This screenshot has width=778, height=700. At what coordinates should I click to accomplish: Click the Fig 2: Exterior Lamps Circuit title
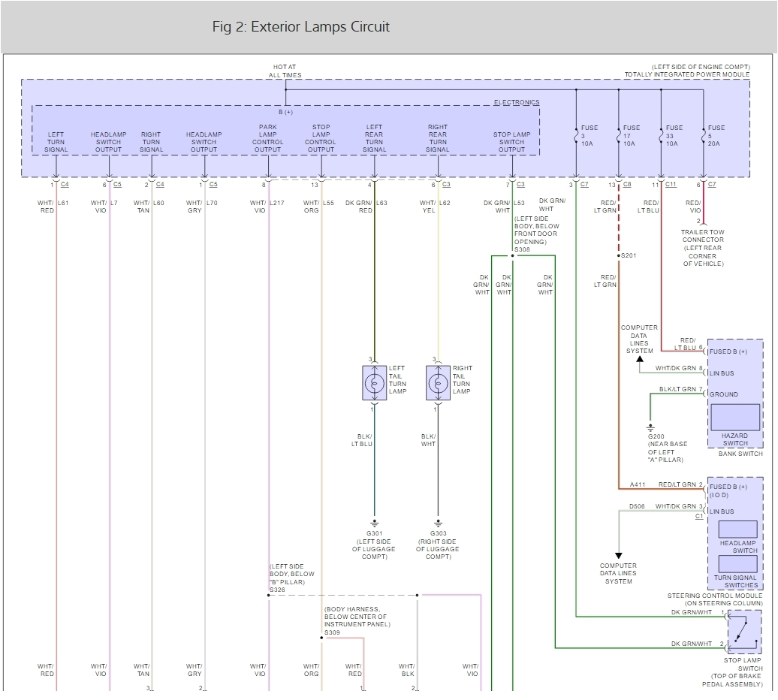[x=301, y=27]
